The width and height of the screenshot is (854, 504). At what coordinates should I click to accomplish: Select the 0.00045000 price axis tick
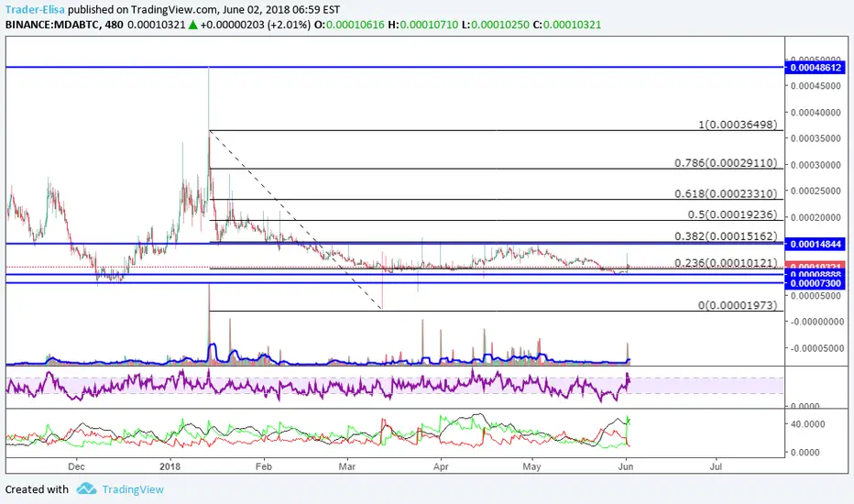(x=816, y=86)
